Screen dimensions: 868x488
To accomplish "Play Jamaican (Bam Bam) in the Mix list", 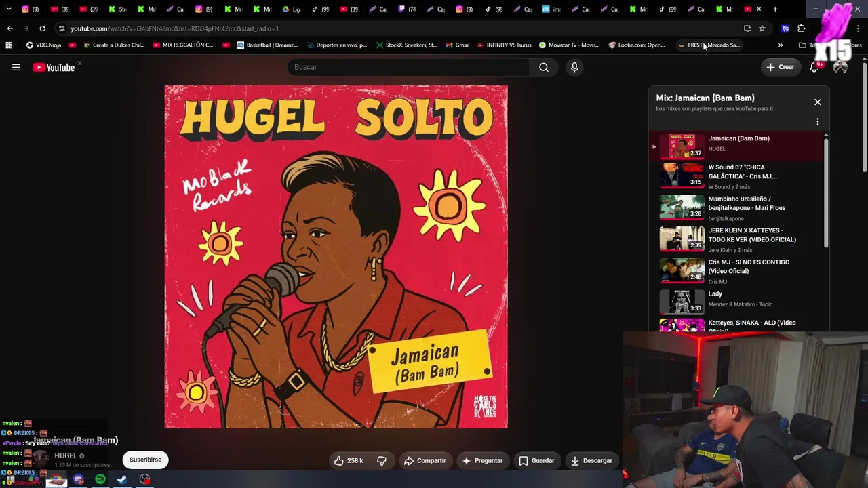I will [x=736, y=145].
